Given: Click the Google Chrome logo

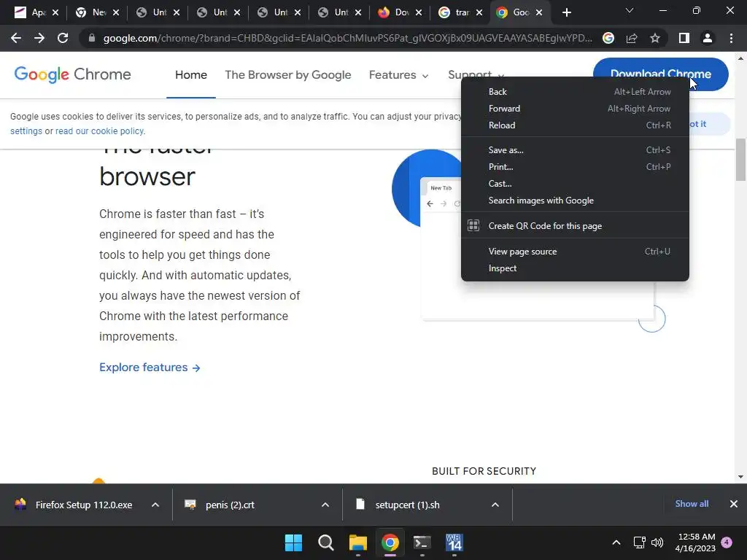Looking at the screenshot, I should point(72,74).
